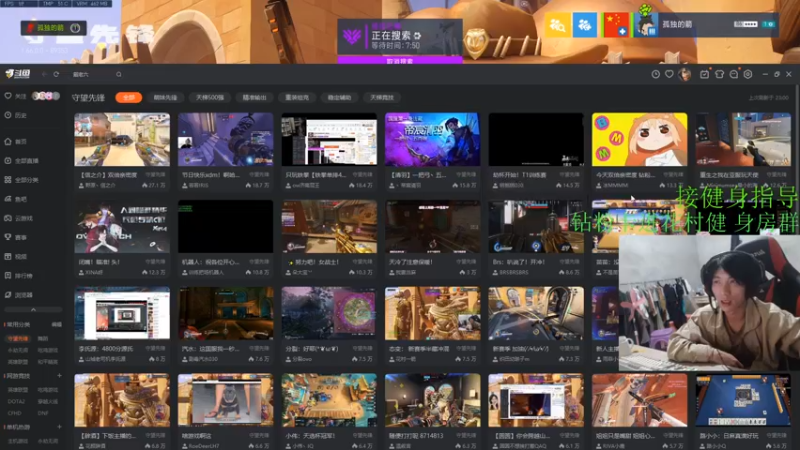Open stream titled 随便打打呢 8714813
Image resolution: width=800 pixels, height=450 pixels.
coord(433,400)
